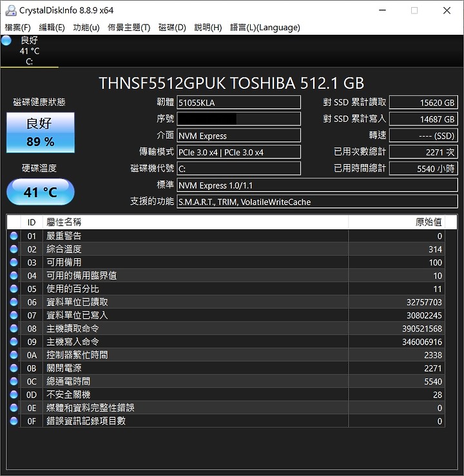Click the status orb for row 01 嚴重警告
The height and width of the screenshot is (476, 464).
click(14, 236)
